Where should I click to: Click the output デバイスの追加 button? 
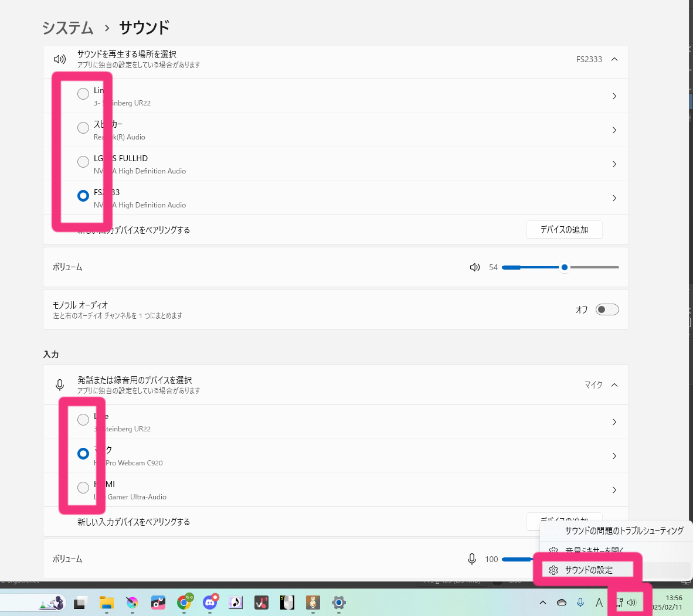pyautogui.click(x=564, y=230)
